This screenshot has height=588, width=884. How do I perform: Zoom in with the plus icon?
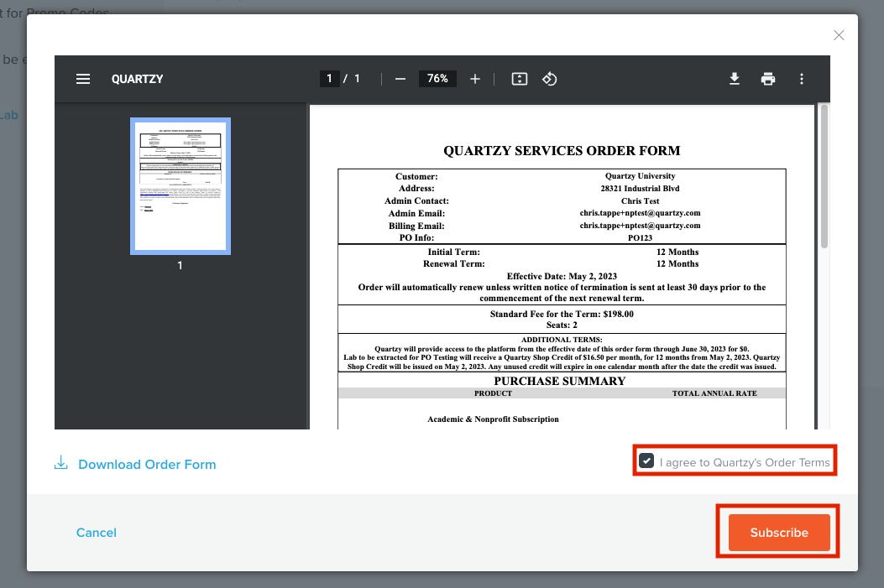click(x=475, y=79)
